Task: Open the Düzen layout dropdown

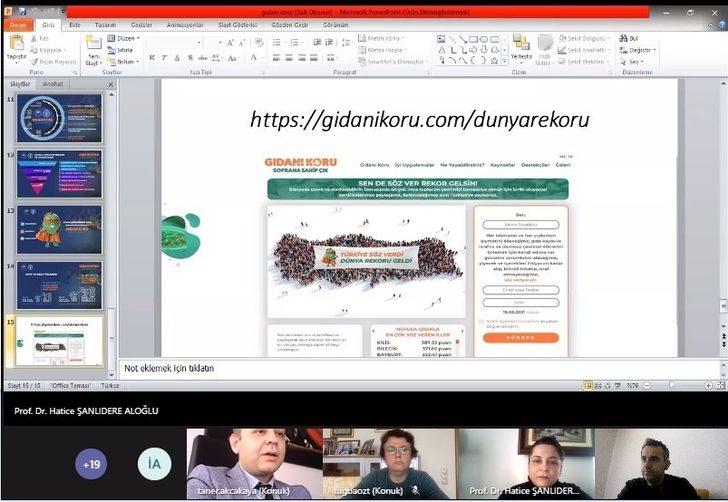Action: 124,38
